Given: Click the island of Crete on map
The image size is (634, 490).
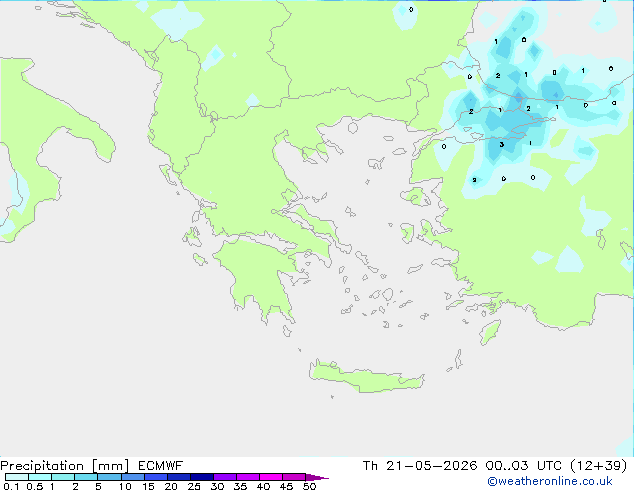Looking at the screenshot, I should pyautogui.click(x=366, y=377).
